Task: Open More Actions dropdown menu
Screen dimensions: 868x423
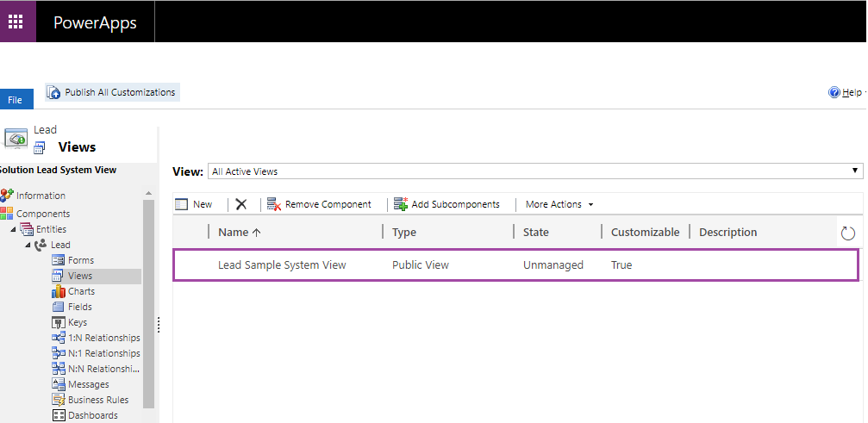Action: 559,204
